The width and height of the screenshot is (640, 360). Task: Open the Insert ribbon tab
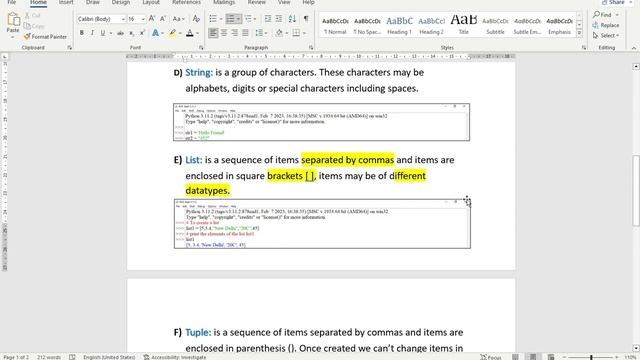click(66, 2)
